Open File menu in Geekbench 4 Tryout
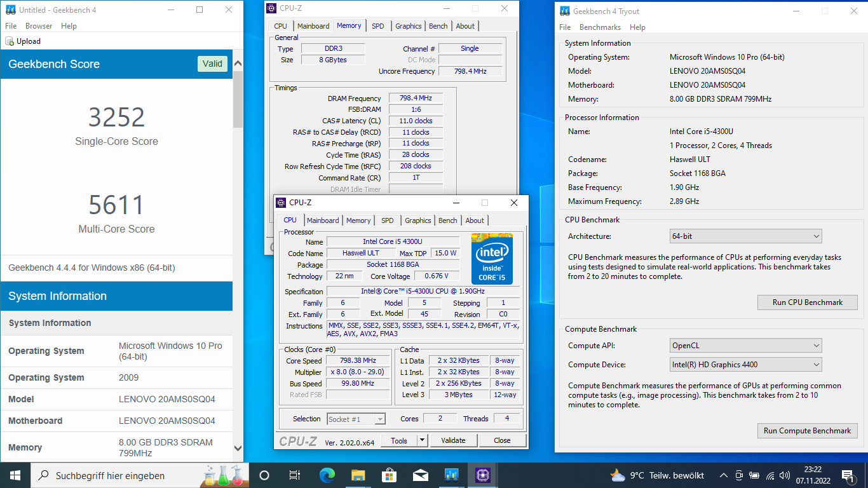This screenshot has width=868, height=488. [x=565, y=27]
